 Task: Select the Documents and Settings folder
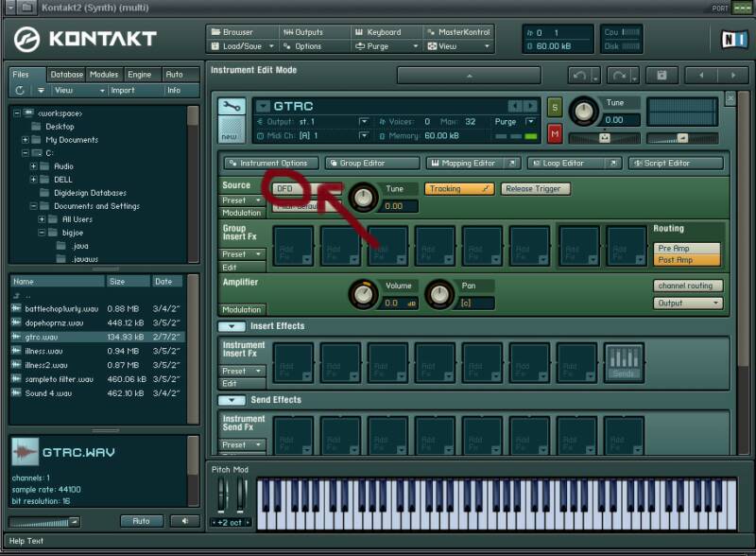[97, 206]
